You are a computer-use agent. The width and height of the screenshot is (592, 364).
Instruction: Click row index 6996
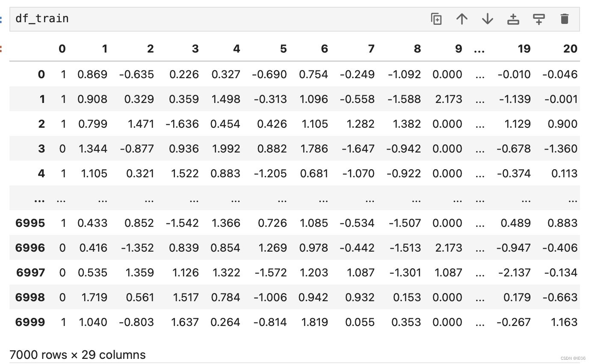[x=30, y=248]
